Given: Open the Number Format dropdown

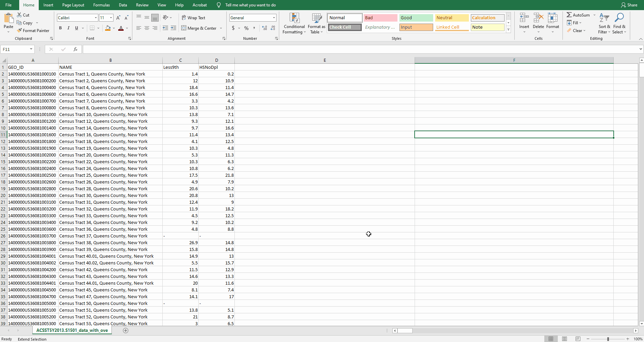Looking at the screenshot, I should coord(273,18).
